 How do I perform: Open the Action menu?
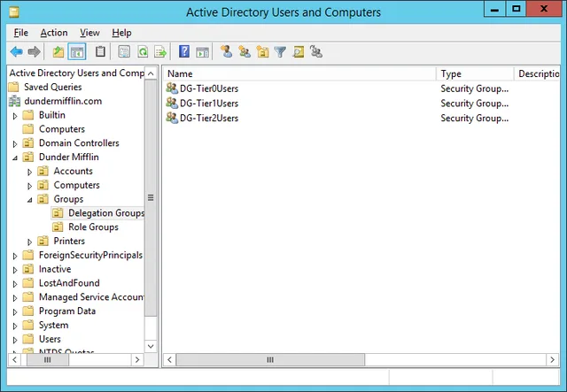(x=54, y=33)
